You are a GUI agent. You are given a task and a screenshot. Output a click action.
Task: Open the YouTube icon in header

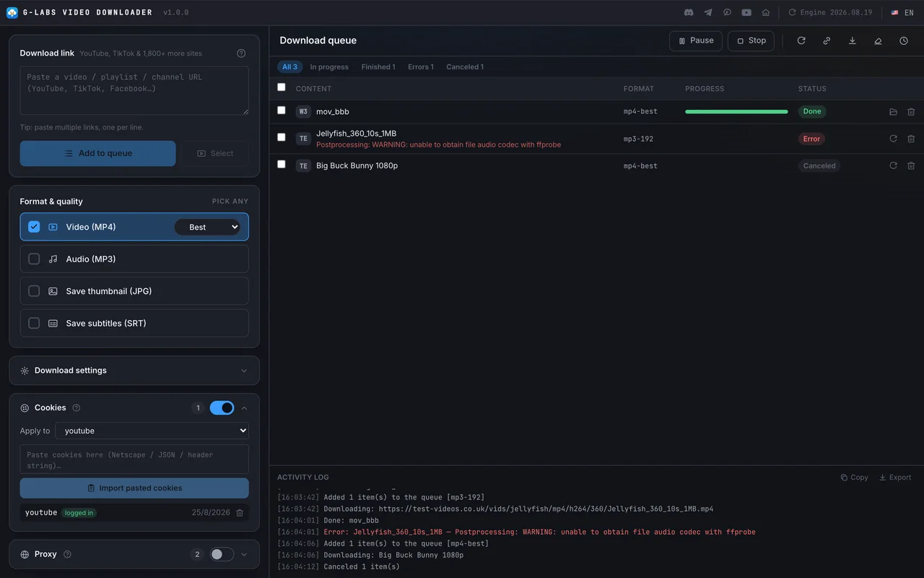(746, 12)
